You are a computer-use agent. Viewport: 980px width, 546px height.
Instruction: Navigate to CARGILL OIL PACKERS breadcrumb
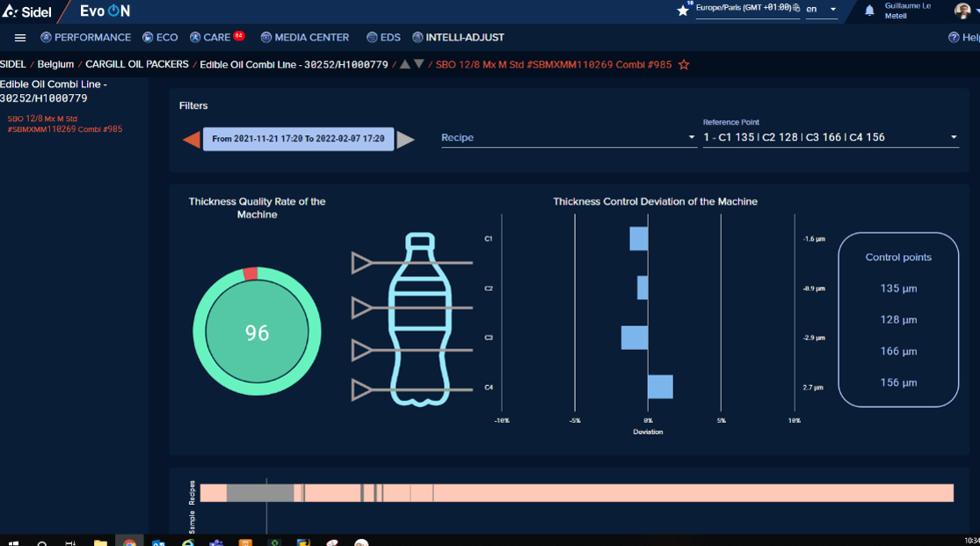pyautogui.click(x=137, y=65)
